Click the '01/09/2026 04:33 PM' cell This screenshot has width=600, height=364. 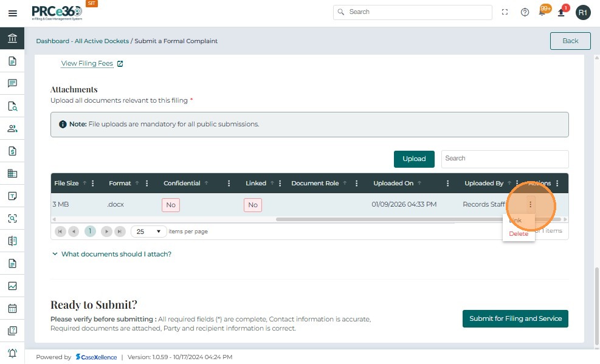(x=404, y=205)
